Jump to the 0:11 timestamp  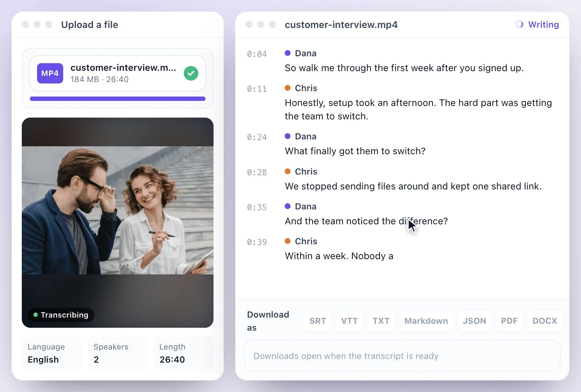257,89
